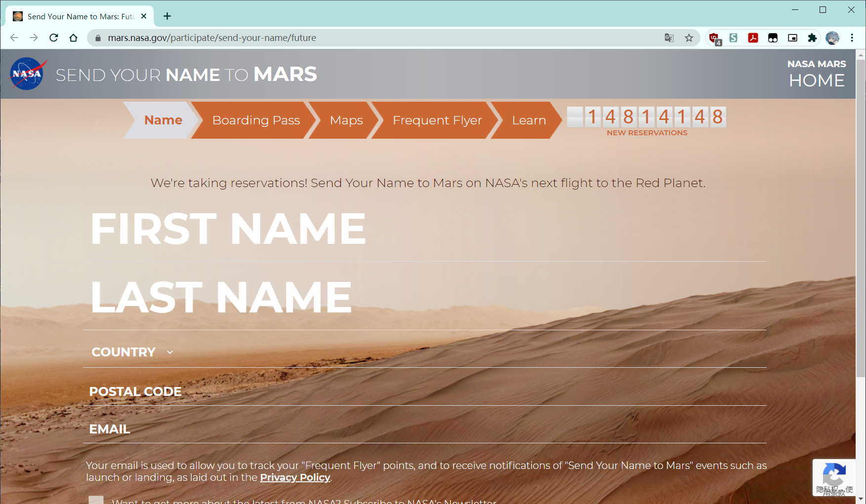The width and height of the screenshot is (866, 504).
Task: Click the reCAPTCHA badge
Action: coord(834,477)
